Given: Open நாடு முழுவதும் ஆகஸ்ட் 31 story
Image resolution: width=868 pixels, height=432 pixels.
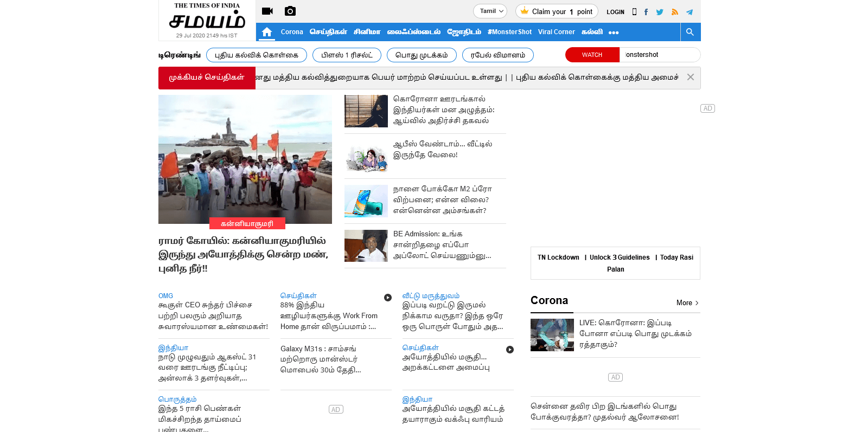Looking at the screenshot, I should 207,367.
